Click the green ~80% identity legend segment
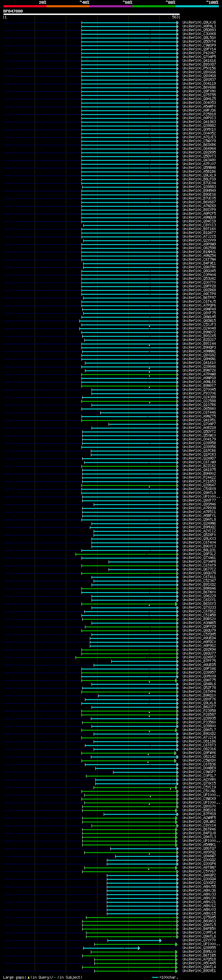Viewport: 222px width, 980px height. point(154,6)
